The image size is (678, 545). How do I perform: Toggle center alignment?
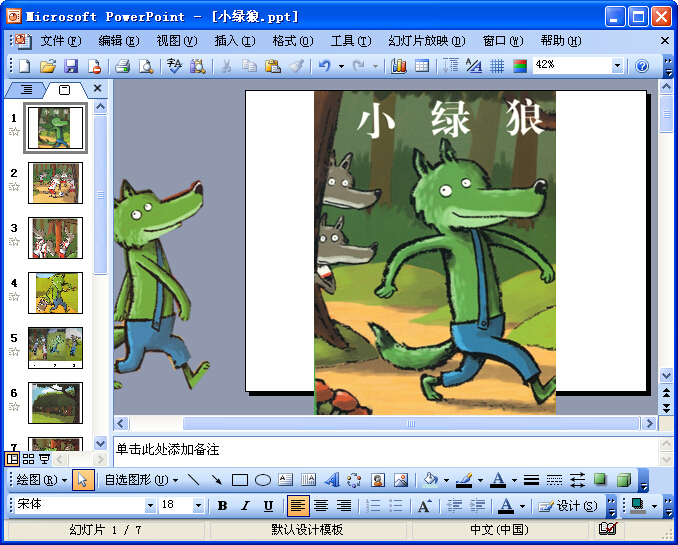tap(321, 506)
